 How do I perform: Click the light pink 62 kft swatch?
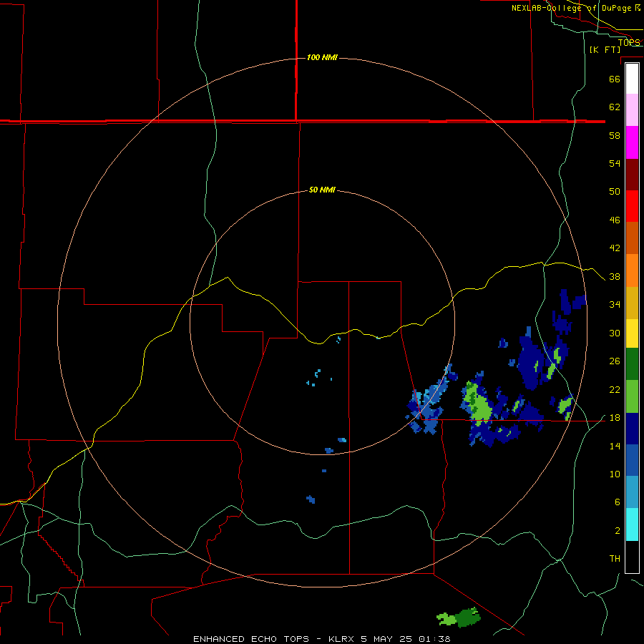click(x=632, y=110)
